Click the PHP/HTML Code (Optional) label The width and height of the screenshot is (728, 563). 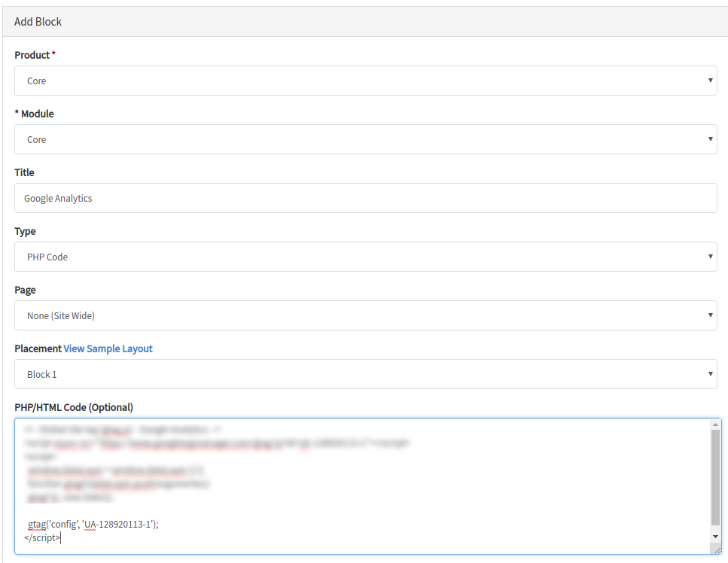[74, 407]
